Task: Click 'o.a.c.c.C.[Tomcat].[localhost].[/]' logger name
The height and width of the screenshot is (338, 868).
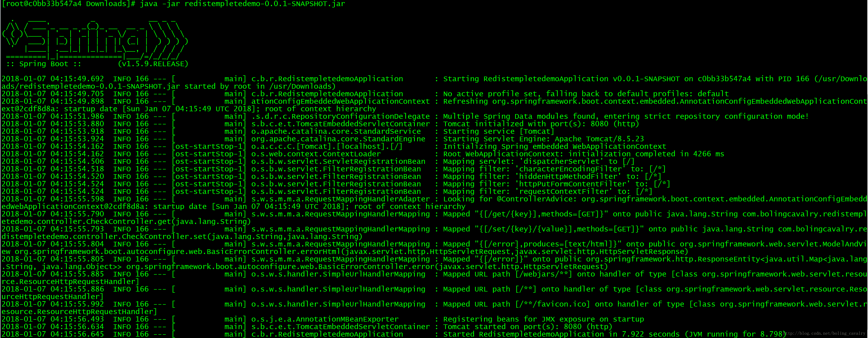Action: point(327,146)
